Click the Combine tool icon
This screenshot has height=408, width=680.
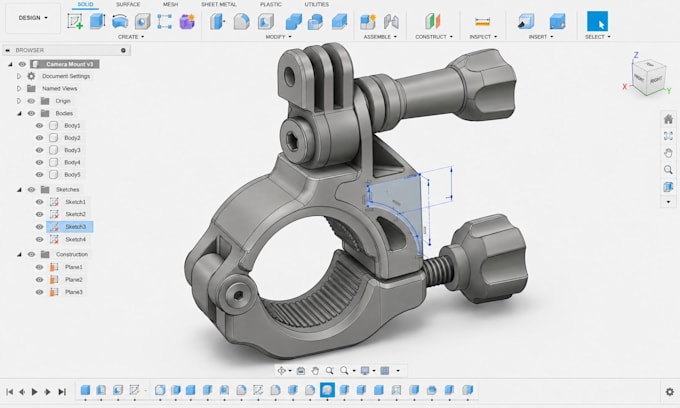coord(294,21)
